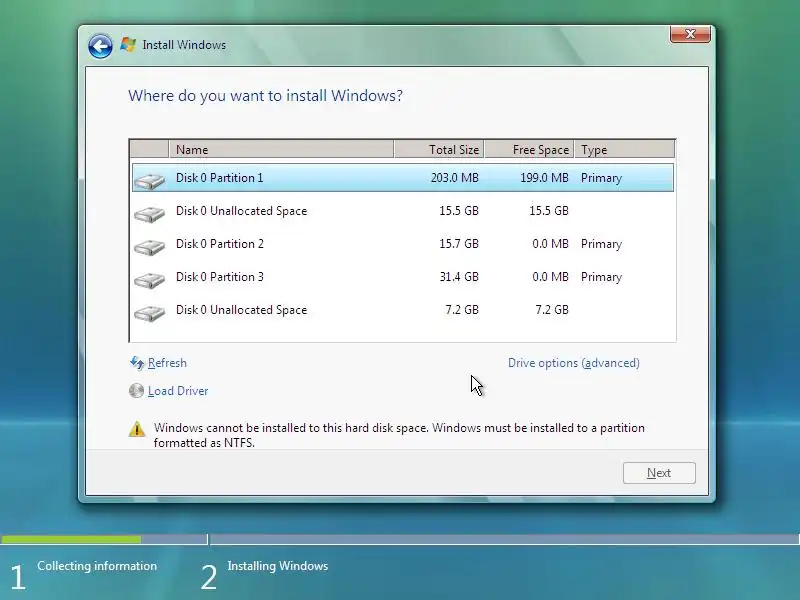The height and width of the screenshot is (600, 800).
Task: Click the drive icon for Disk 0 Partition 2
Action: point(149,247)
